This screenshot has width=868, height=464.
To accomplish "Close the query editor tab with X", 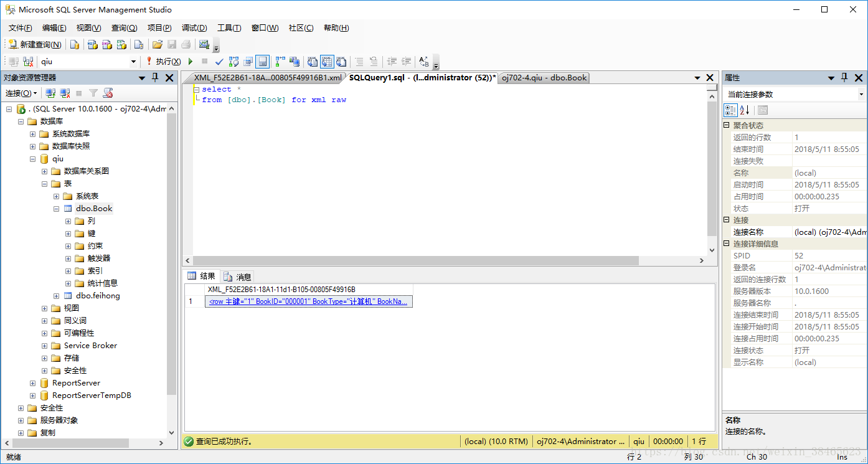I will 710,78.
